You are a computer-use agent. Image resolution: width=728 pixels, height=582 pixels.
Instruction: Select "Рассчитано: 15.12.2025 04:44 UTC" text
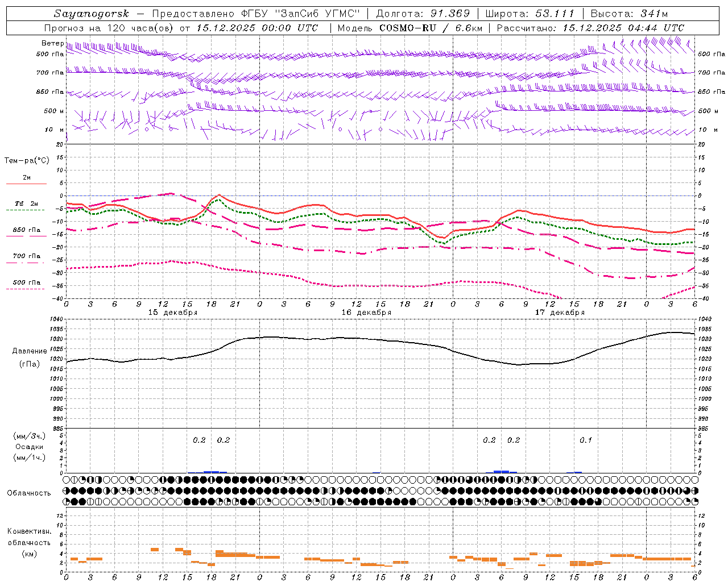(590, 28)
